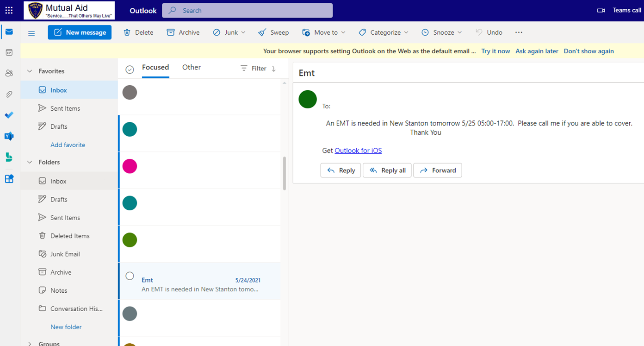Click the Mutual Aid EMS logo
Screen dimensions: 644x346
(69, 10)
